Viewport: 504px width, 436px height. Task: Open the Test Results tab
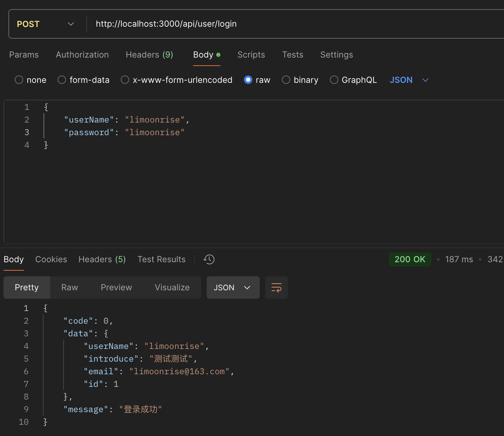point(161,259)
